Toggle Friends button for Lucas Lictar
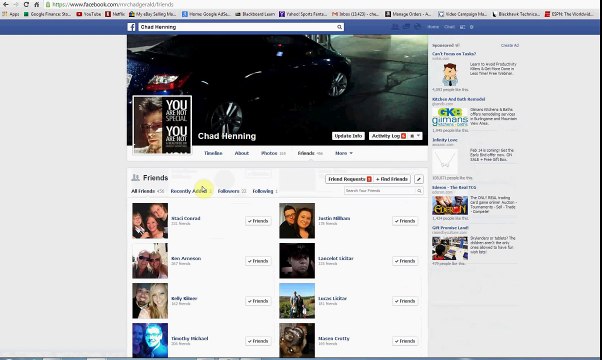This screenshot has width=602, height=360. pyautogui.click(x=405, y=301)
